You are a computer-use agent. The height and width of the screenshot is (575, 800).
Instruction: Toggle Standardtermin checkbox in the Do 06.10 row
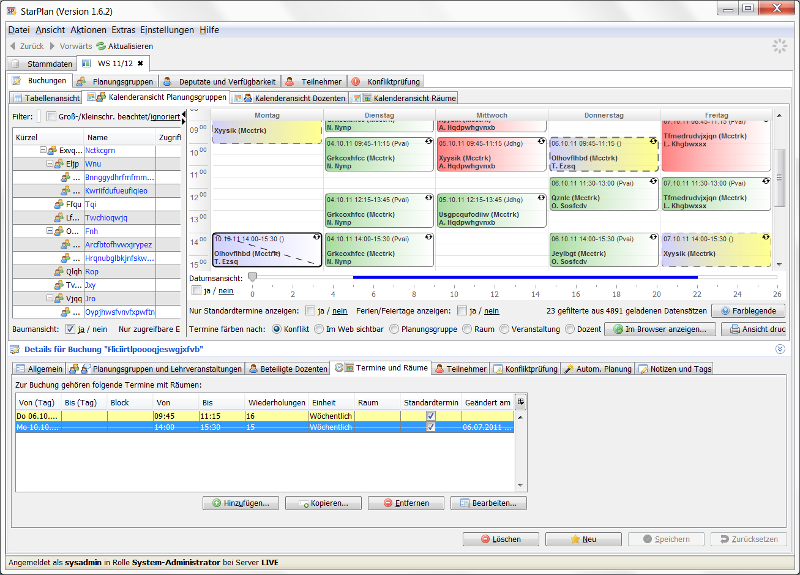tap(431, 416)
